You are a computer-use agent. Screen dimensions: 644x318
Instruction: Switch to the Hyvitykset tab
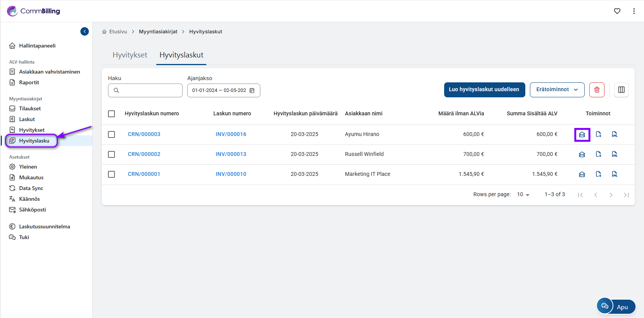click(x=130, y=55)
